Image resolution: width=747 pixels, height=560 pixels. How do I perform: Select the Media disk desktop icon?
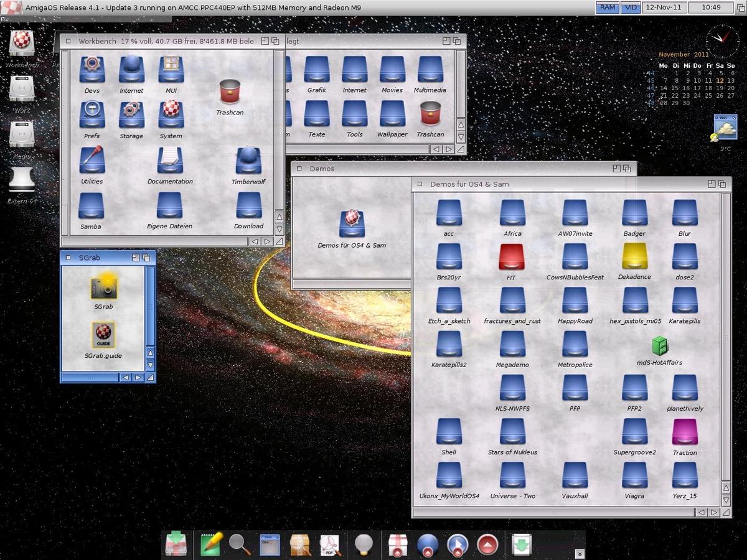(x=22, y=135)
